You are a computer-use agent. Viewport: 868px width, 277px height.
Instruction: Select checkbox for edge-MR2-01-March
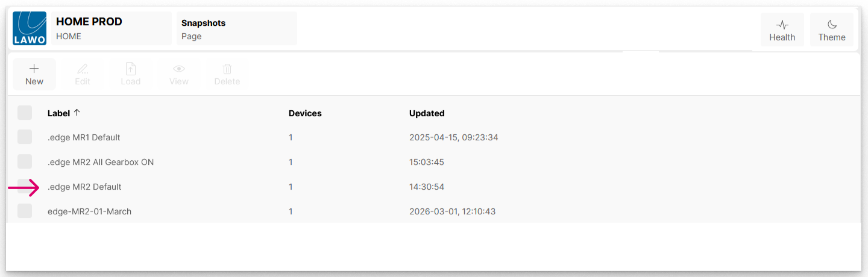point(25,211)
